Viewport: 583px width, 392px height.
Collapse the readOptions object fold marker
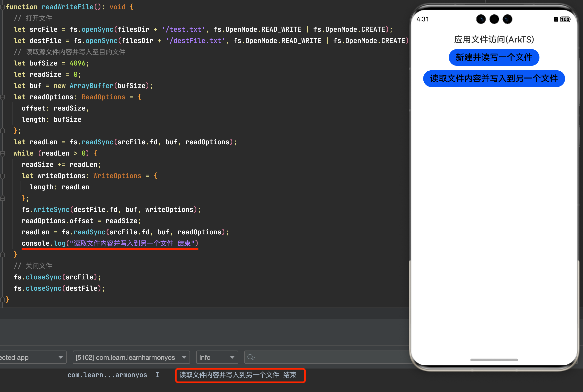3,97
